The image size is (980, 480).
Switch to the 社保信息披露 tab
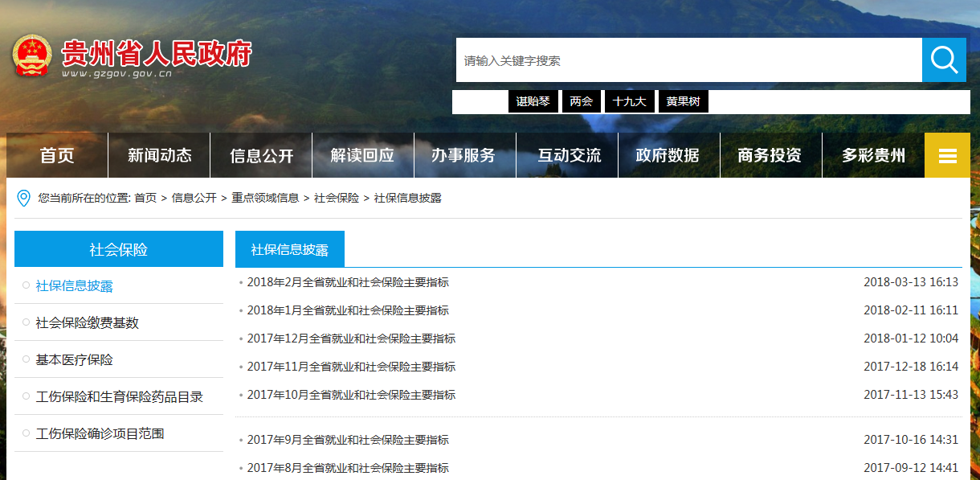pyautogui.click(x=289, y=249)
